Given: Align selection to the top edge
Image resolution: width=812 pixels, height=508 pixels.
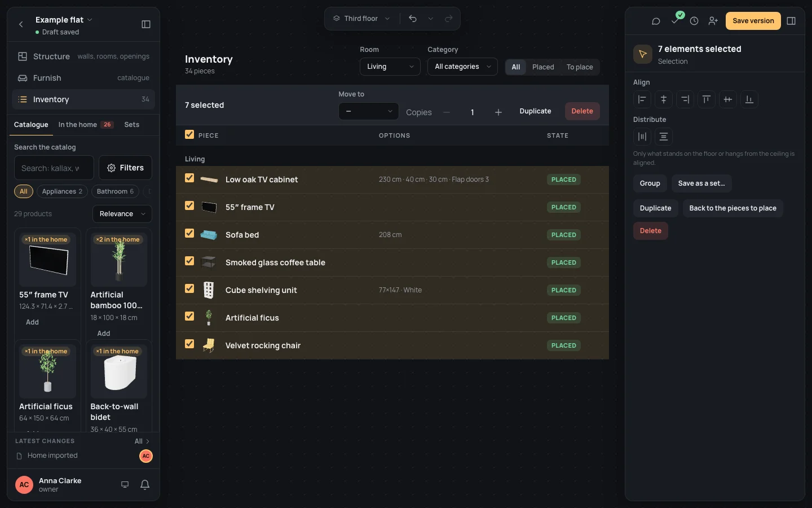Looking at the screenshot, I should coord(707,99).
